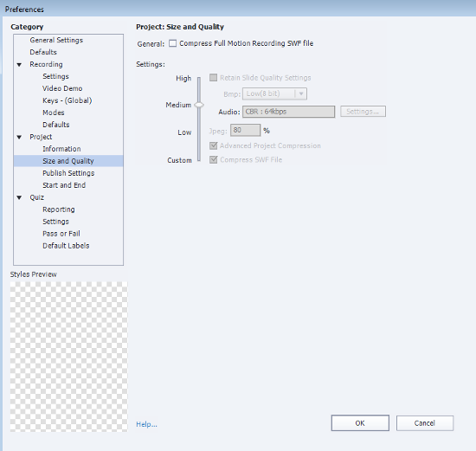Select Keys - (Global) item
The width and height of the screenshot is (476, 451).
68,100
